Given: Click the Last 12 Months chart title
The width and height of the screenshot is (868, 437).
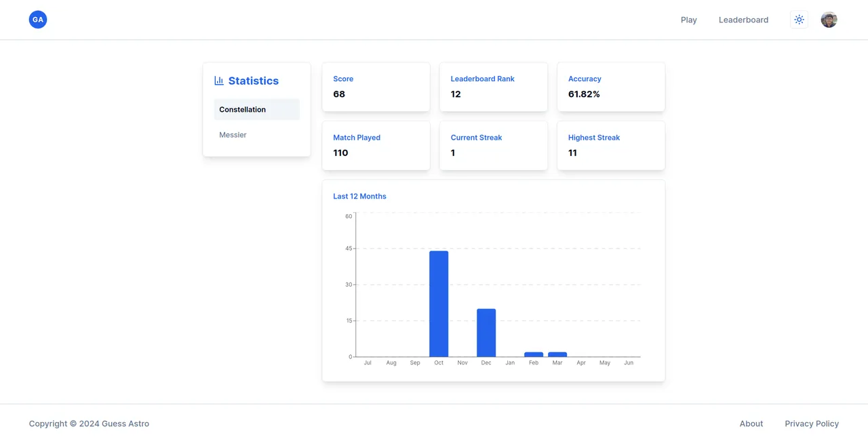Looking at the screenshot, I should (x=359, y=196).
